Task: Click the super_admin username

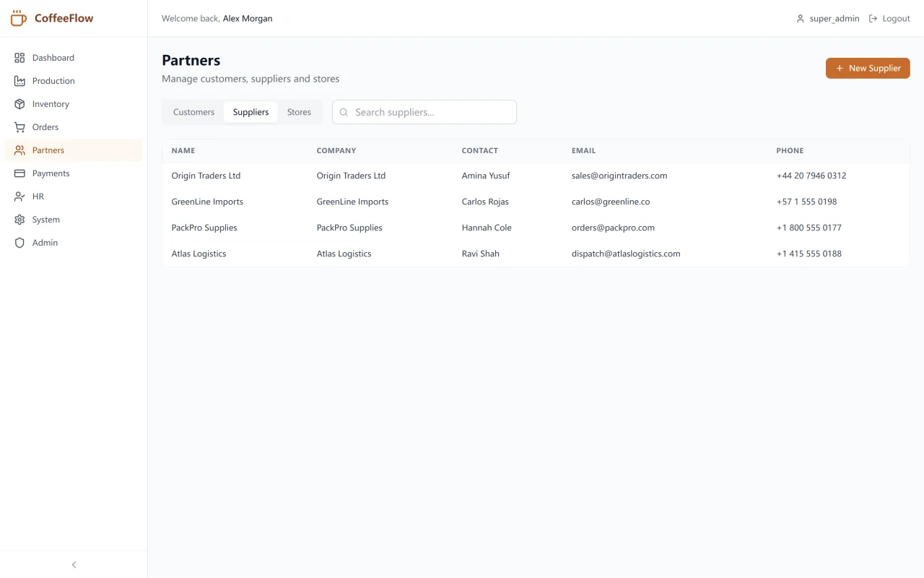Action: pos(834,19)
